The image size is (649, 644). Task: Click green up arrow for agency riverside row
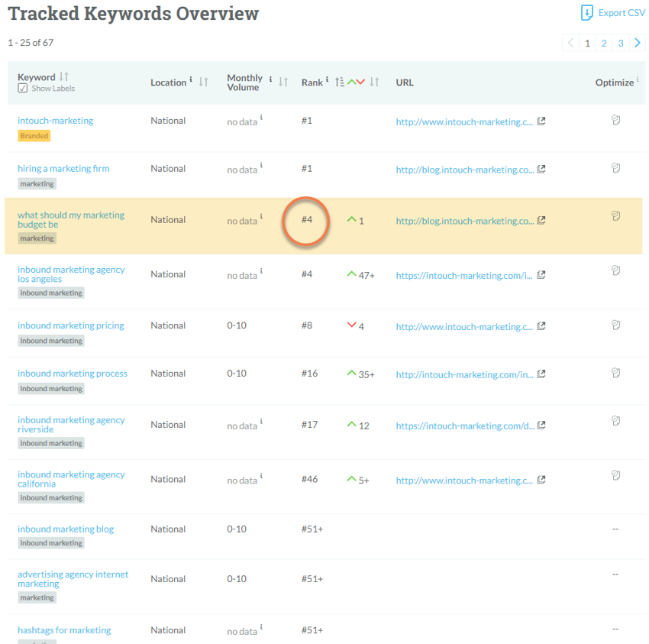(351, 424)
